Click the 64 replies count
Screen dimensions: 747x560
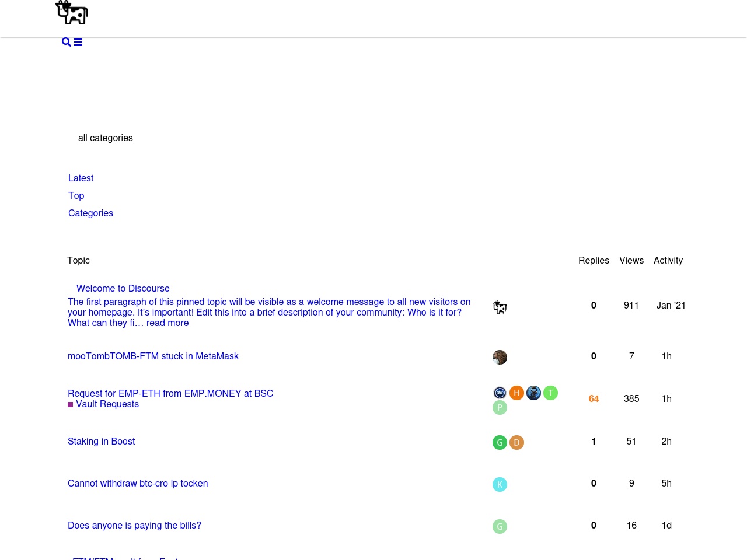(x=594, y=399)
